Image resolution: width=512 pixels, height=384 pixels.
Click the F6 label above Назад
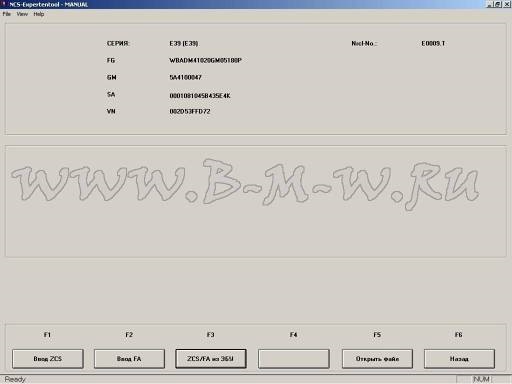click(459, 334)
